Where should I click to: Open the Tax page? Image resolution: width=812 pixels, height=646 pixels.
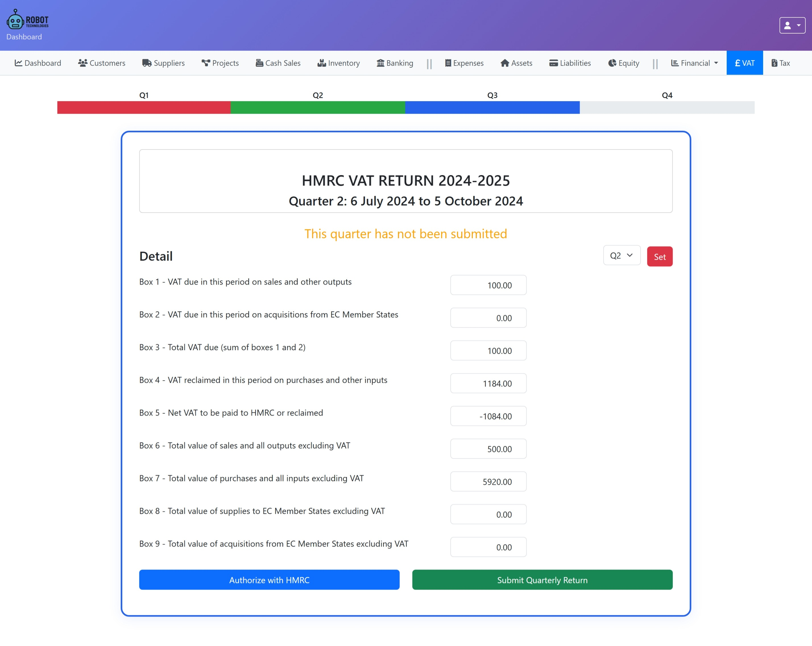click(780, 63)
